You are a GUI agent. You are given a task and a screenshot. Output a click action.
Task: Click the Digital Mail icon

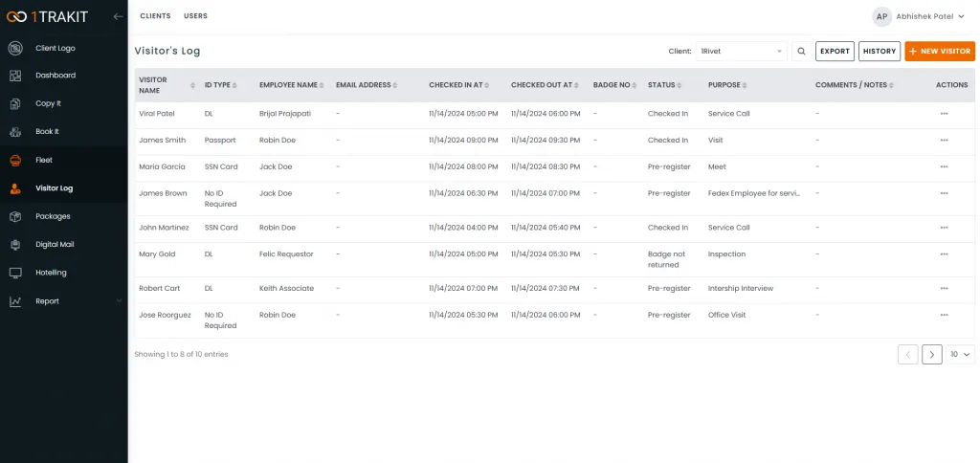15,244
